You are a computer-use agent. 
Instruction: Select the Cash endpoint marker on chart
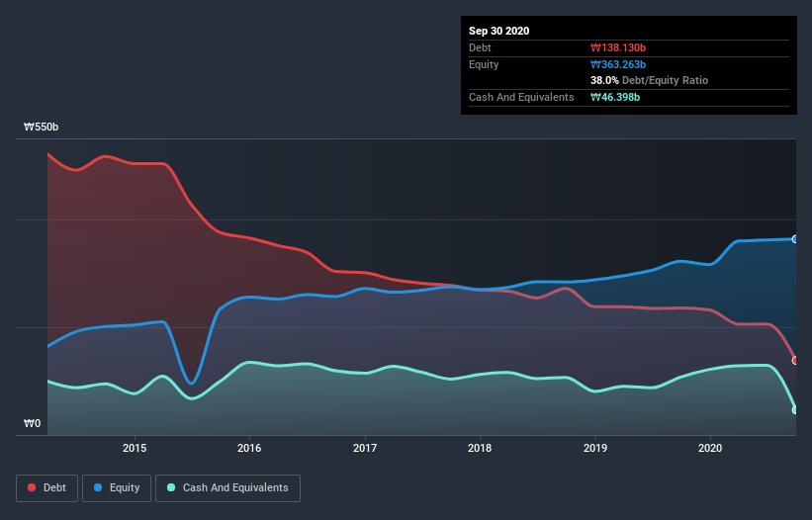[x=795, y=410]
